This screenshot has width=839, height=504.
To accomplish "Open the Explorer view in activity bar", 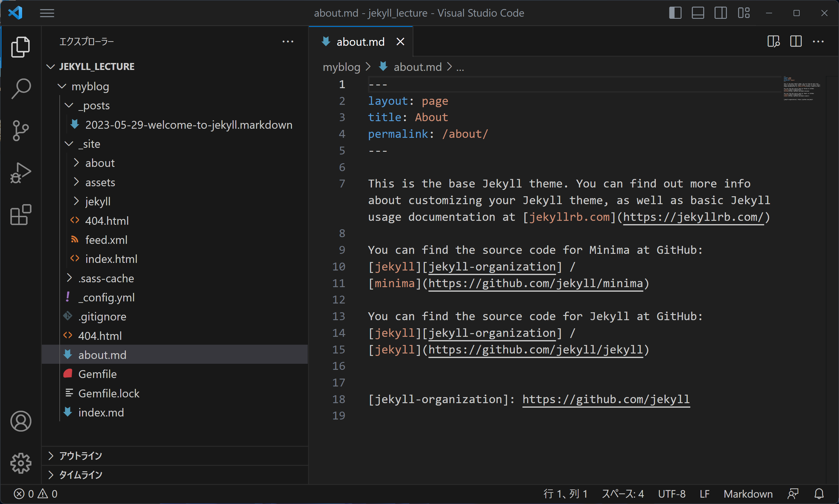I will 21,47.
